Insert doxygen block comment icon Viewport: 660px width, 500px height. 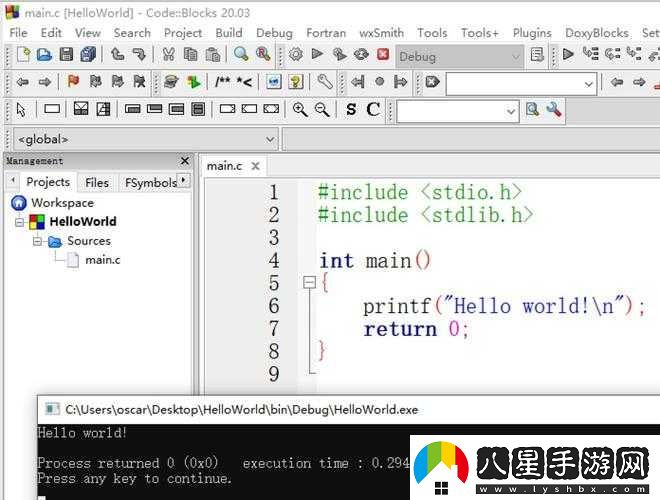223,82
